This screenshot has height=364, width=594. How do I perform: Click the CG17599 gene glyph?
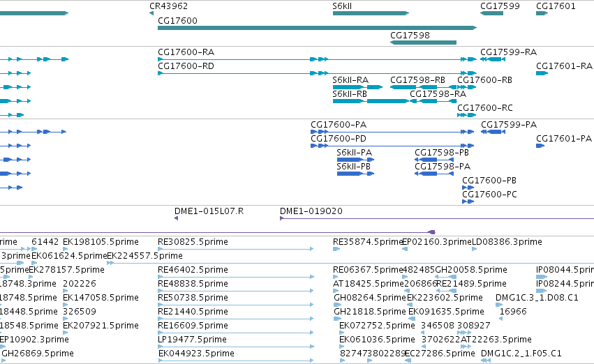point(491,13)
